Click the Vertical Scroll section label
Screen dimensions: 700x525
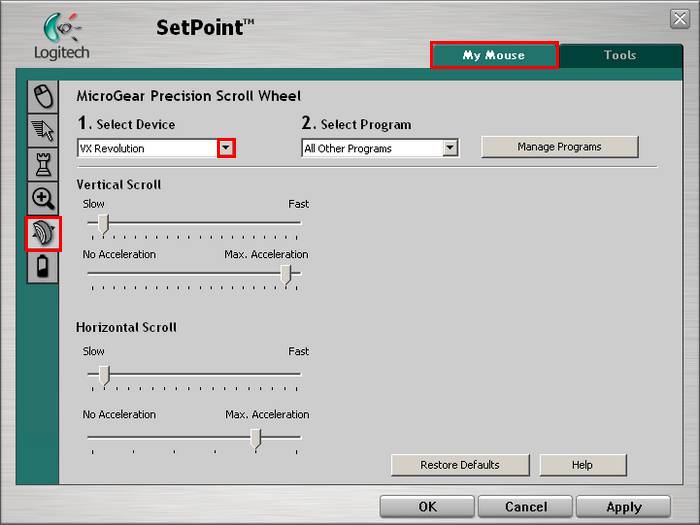pyautogui.click(x=119, y=184)
